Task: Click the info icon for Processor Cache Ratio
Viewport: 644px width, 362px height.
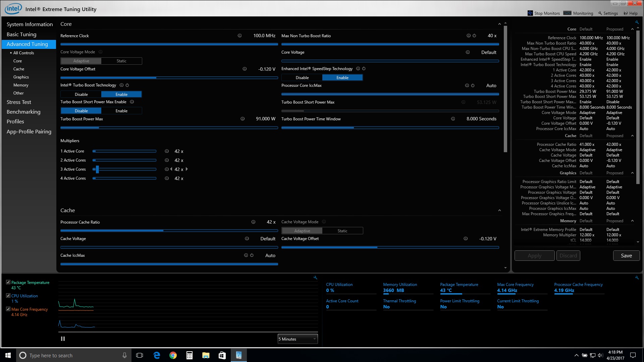Action: 253,222
